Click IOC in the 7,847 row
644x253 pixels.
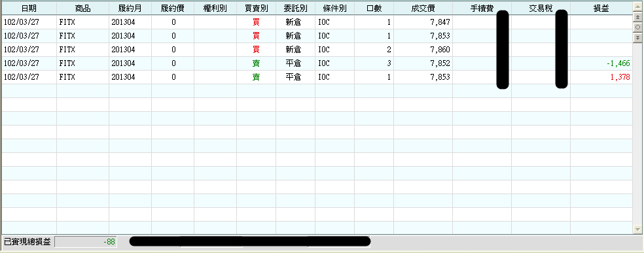324,22
